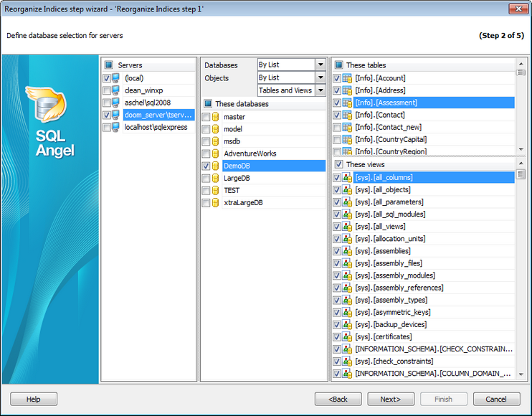
Task: Select the [Info].[CountryRegion] table row
Action: pos(434,151)
